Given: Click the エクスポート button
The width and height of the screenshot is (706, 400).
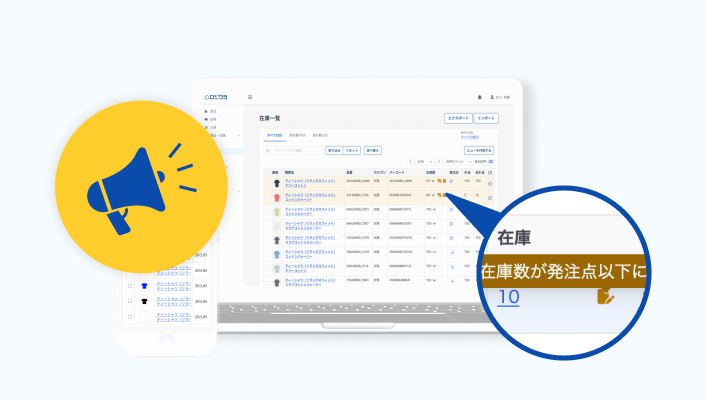Looking at the screenshot, I should pyautogui.click(x=458, y=118).
